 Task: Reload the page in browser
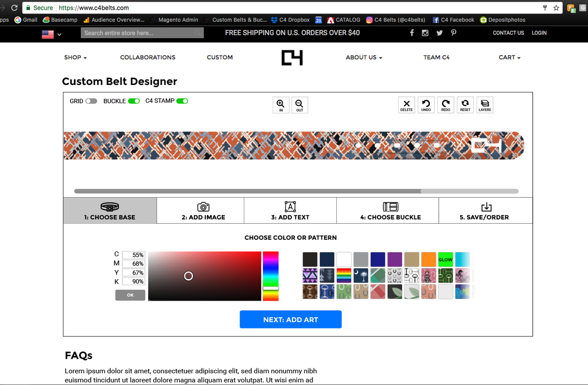coord(14,7)
